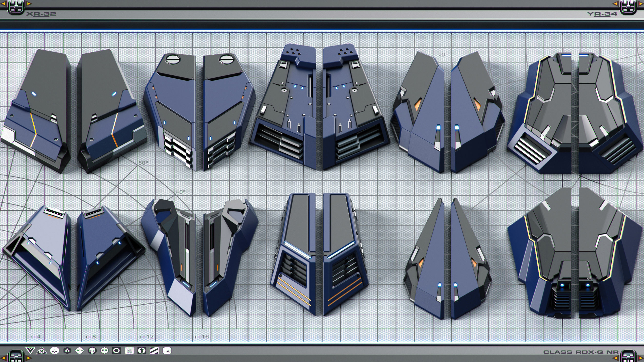Click the diagonal hazard stripes icon
644x362 pixels.
154,351
